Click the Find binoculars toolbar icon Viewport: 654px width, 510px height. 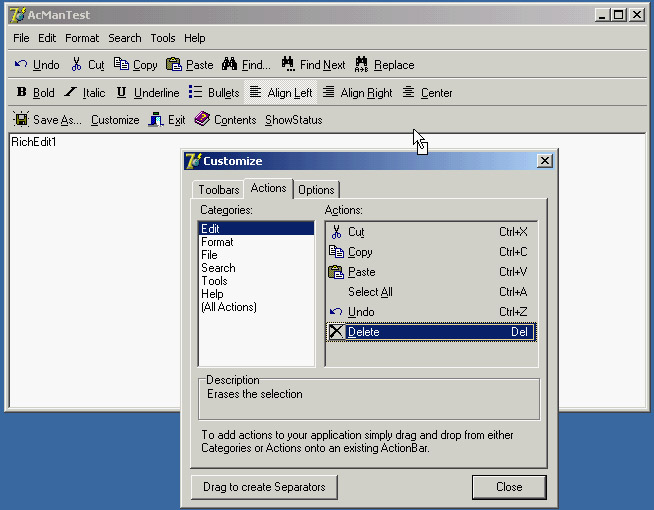(230, 65)
